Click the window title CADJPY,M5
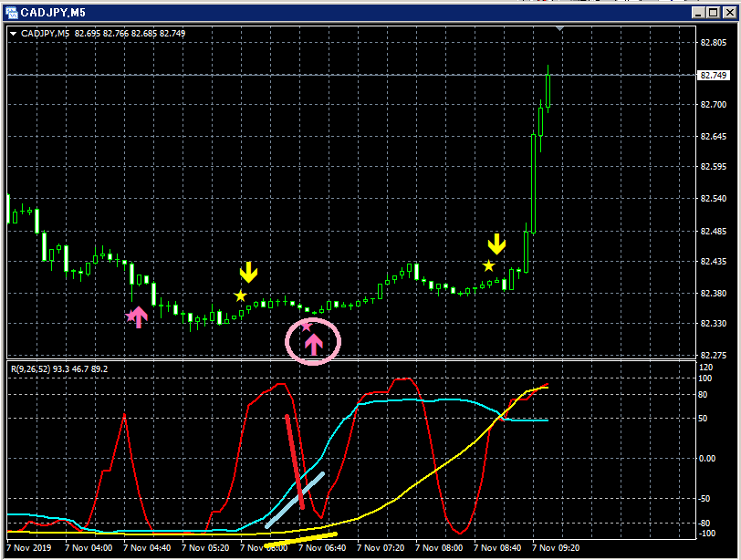Image resolution: width=741 pixels, height=560 pixels. point(54,13)
